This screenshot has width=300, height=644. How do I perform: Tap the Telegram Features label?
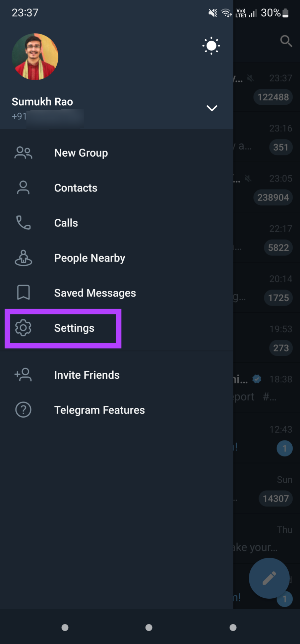coord(99,410)
